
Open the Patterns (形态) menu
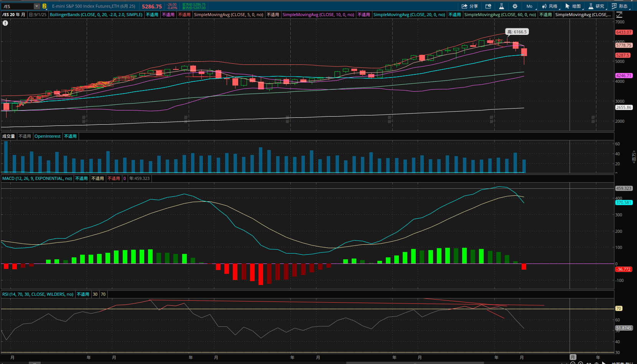(620, 6)
